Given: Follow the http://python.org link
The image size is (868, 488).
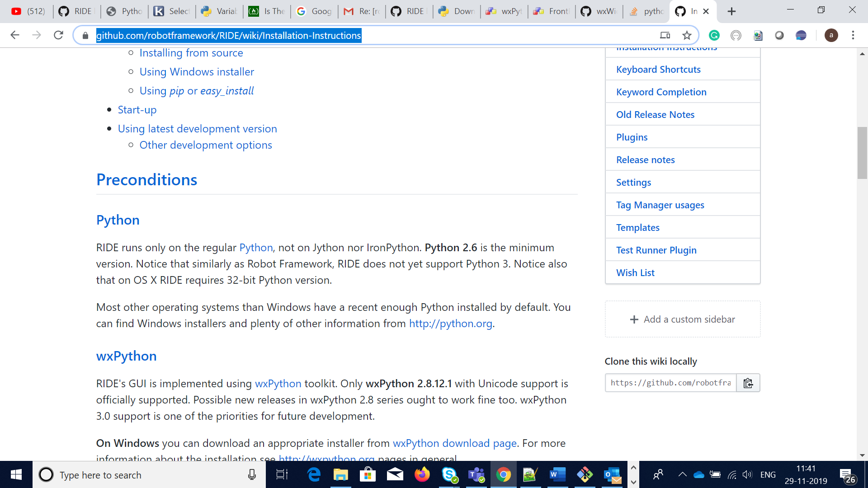Looking at the screenshot, I should [x=450, y=324].
